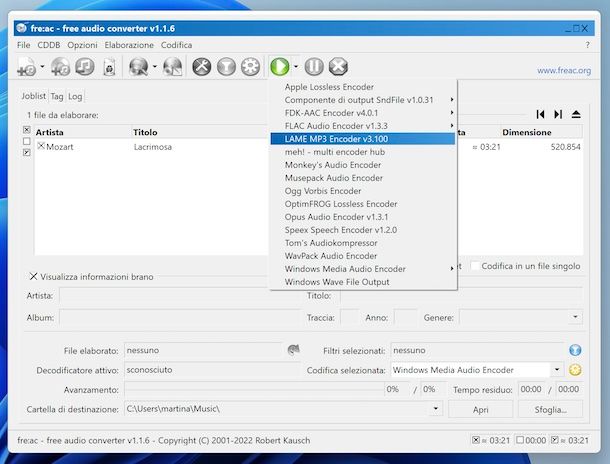The image size is (610, 464).
Task: Click the Clear joblist trash icon
Action: coord(110,67)
